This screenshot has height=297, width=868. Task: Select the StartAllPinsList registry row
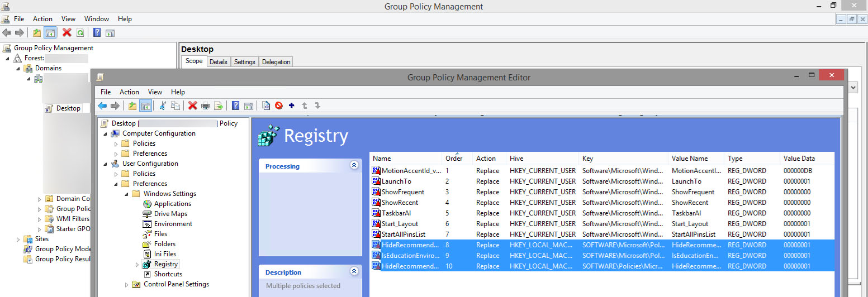pyautogui.click(x=601, y=234)
